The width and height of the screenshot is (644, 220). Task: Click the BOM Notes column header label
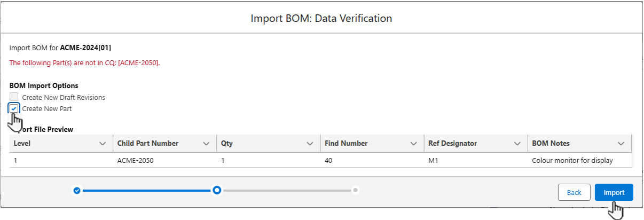point(551,144)
